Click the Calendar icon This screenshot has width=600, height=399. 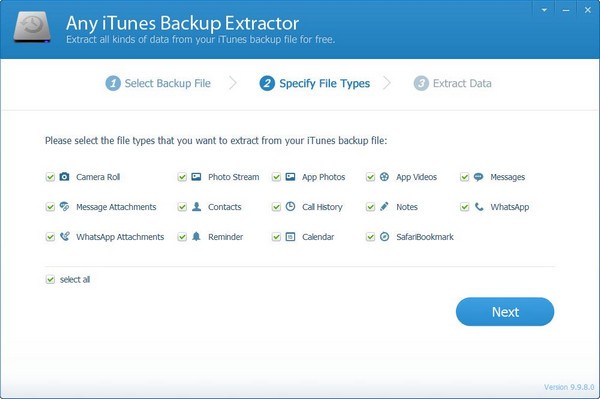tap(290, 237)
